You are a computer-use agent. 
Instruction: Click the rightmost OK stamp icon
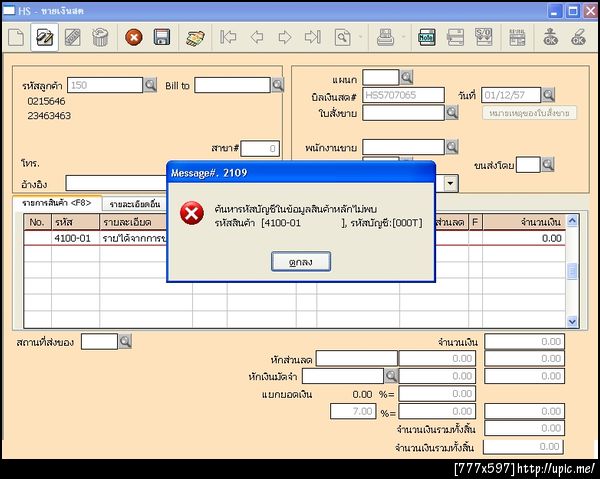579,37
